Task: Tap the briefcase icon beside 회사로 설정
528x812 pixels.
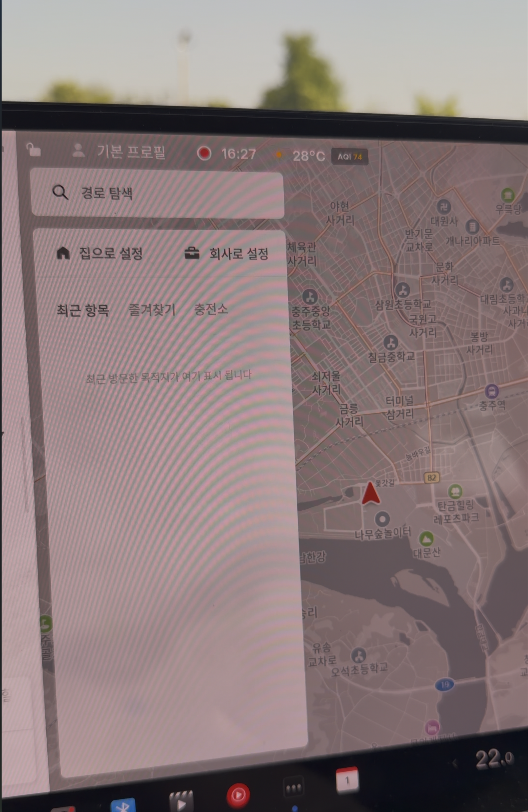Action: coord(192,253)
